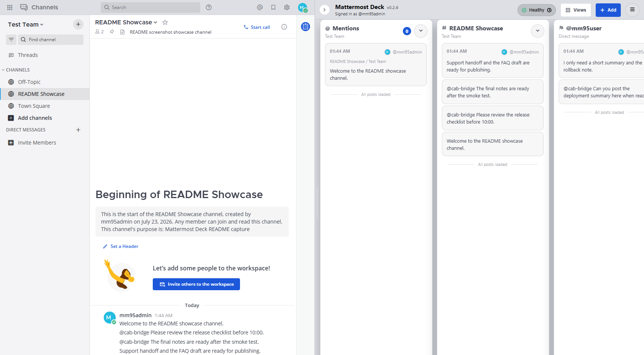Open settings gear icon in top bar
Screen dimensions: 644x355
click(287, 7)
